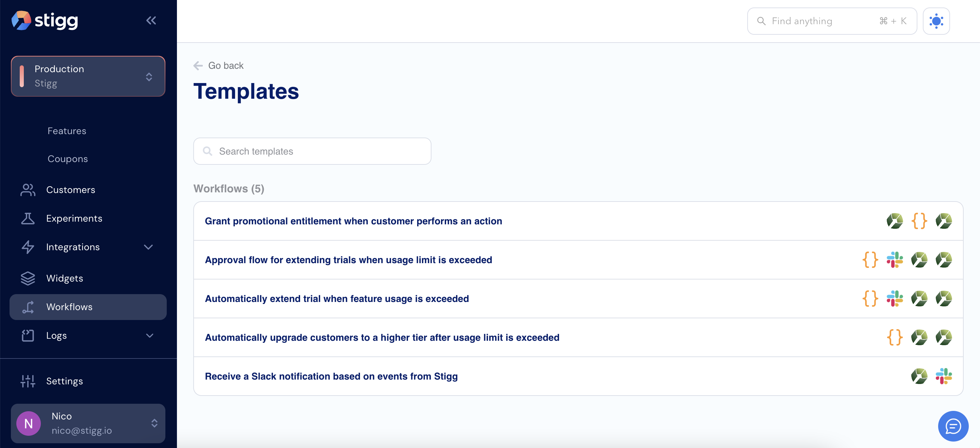Viewport: 980px width, 448px height.
Task: Open Settings from sidebar
Action: (64, 381)
